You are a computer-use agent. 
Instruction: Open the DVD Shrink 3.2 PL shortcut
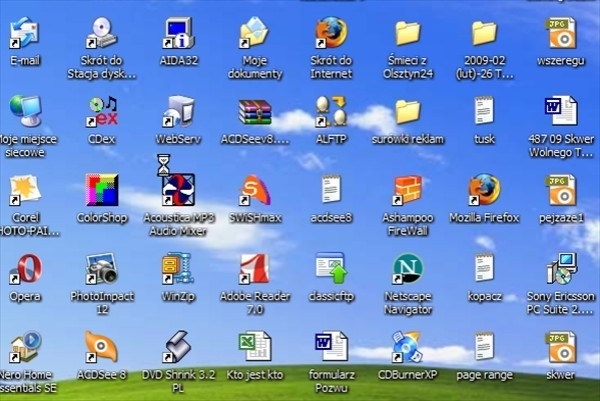point(178,347)
